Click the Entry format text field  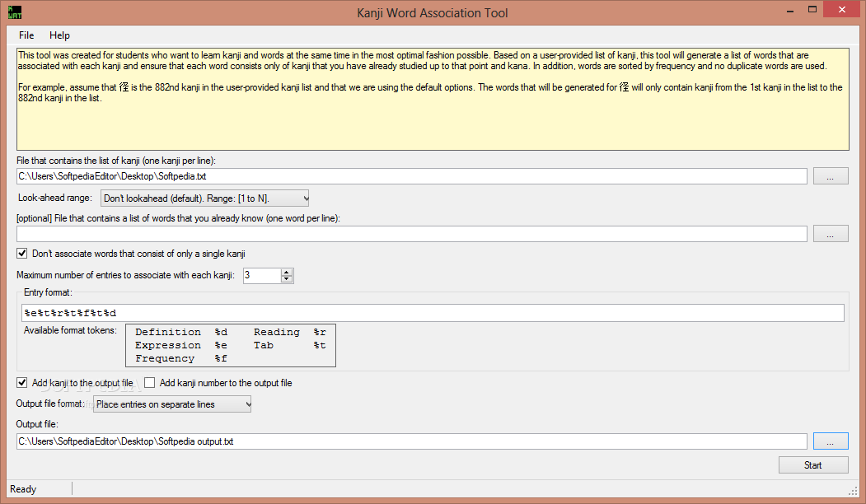(x=433, y=313)
